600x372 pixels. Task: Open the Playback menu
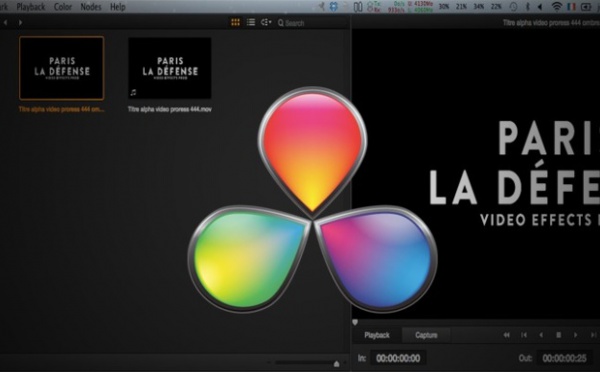click(x=31, y=7)
